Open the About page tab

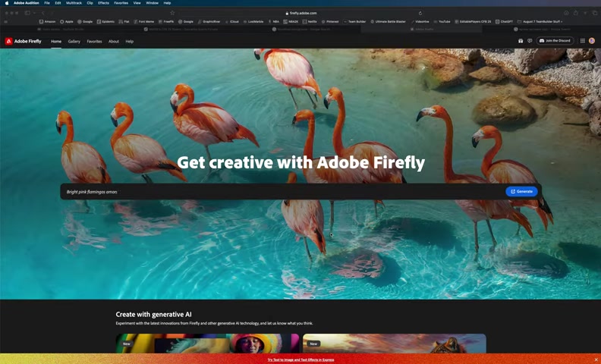coord(114,42)
